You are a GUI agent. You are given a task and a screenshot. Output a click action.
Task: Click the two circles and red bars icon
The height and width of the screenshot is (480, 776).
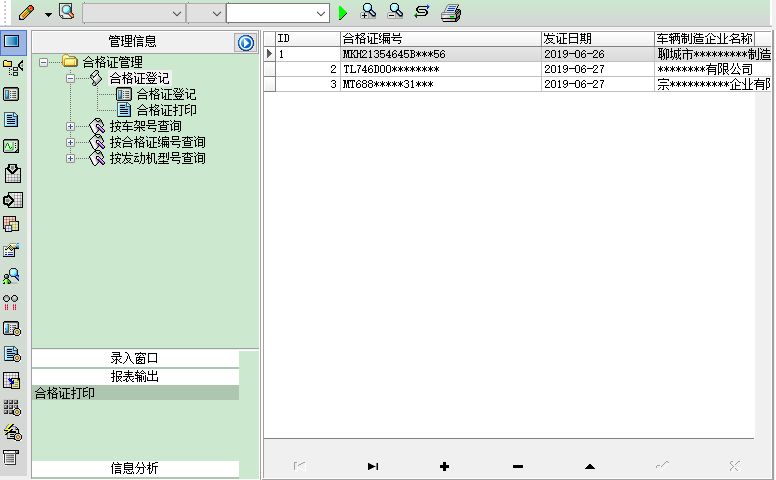click(x=11, y=302)
